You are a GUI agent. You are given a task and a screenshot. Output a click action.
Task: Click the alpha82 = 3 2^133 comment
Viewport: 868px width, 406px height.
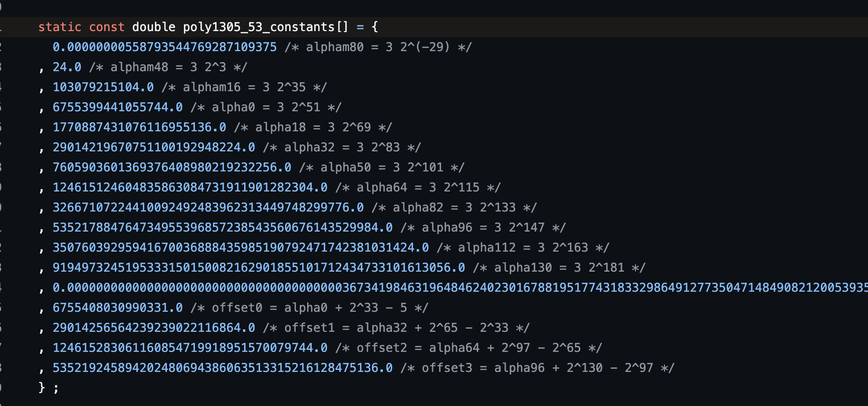[455, 208]
